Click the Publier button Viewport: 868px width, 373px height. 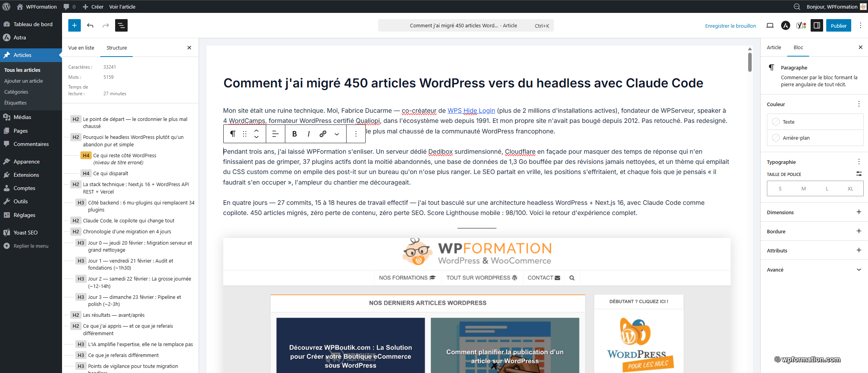[x=839, y=25]
